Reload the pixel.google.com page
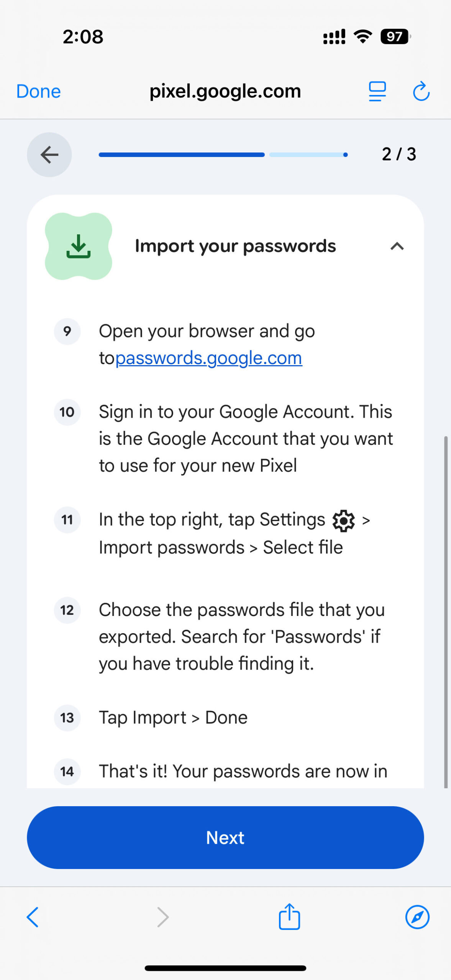 point(420,91)
